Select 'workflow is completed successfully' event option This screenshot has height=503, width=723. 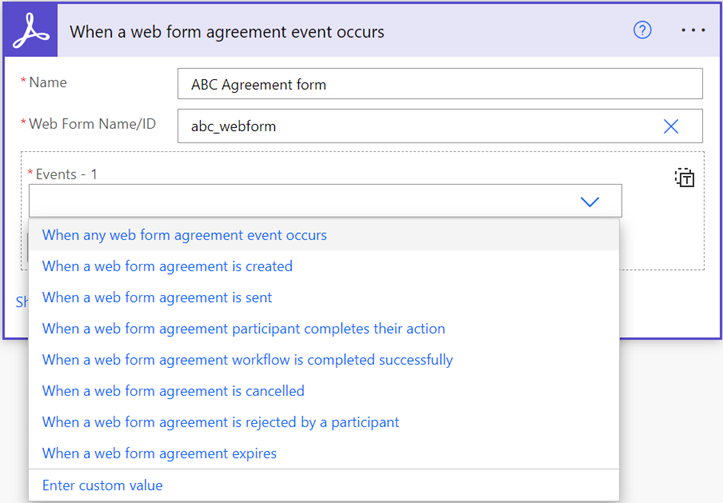click(247, 359)
